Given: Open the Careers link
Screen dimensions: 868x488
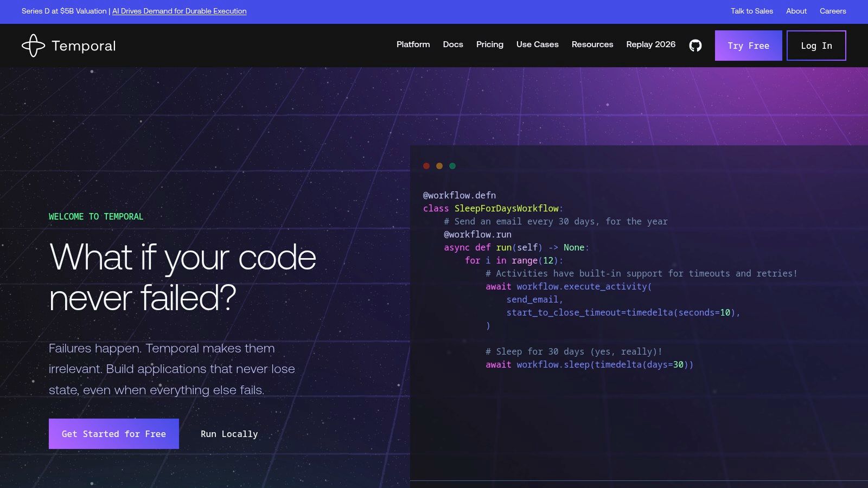Looking at the screenshot, I should pos(833,11).
